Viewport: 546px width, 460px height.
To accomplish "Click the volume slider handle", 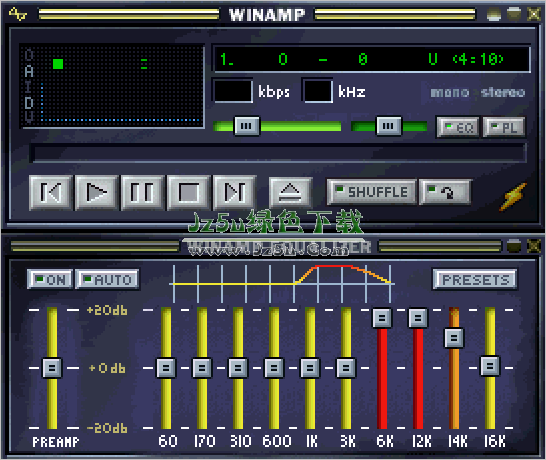I will [247, 126].
